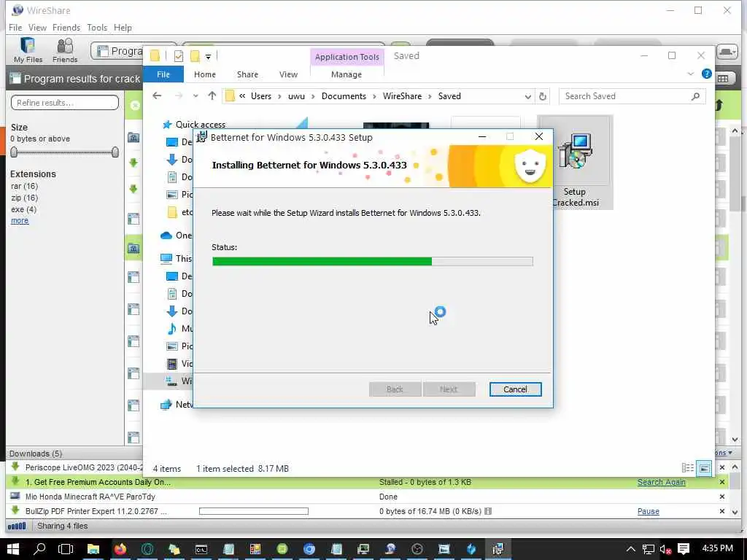The image size is (747, 560).
Task: Click the Betternet installation progress bar
Action: click(x=373, y=262)
